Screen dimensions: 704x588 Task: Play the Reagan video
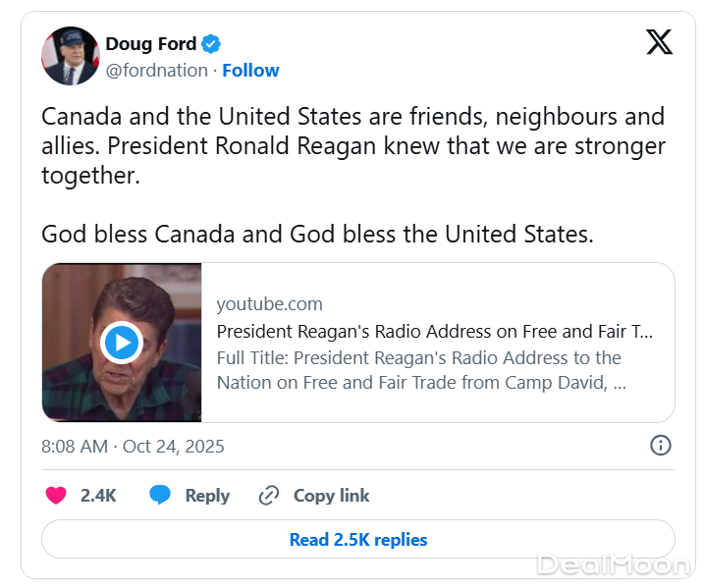click(122, 343)
